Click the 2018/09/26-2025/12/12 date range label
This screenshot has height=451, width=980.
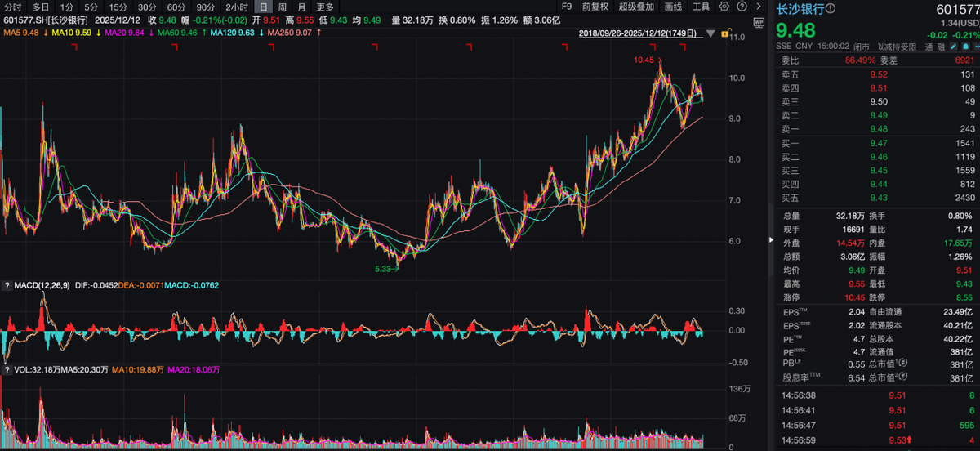(639, 33)
